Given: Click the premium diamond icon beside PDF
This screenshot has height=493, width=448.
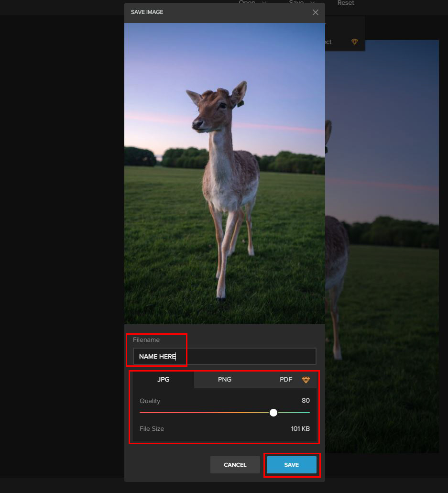Looking at the screenshot, I should 306,380.
